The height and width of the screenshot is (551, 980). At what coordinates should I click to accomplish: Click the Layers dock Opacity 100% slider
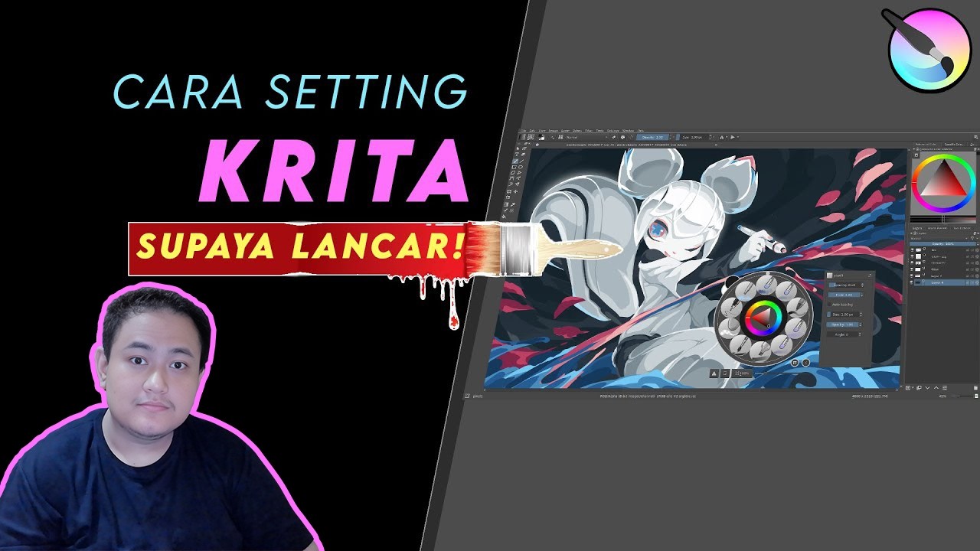click(942, 244)
